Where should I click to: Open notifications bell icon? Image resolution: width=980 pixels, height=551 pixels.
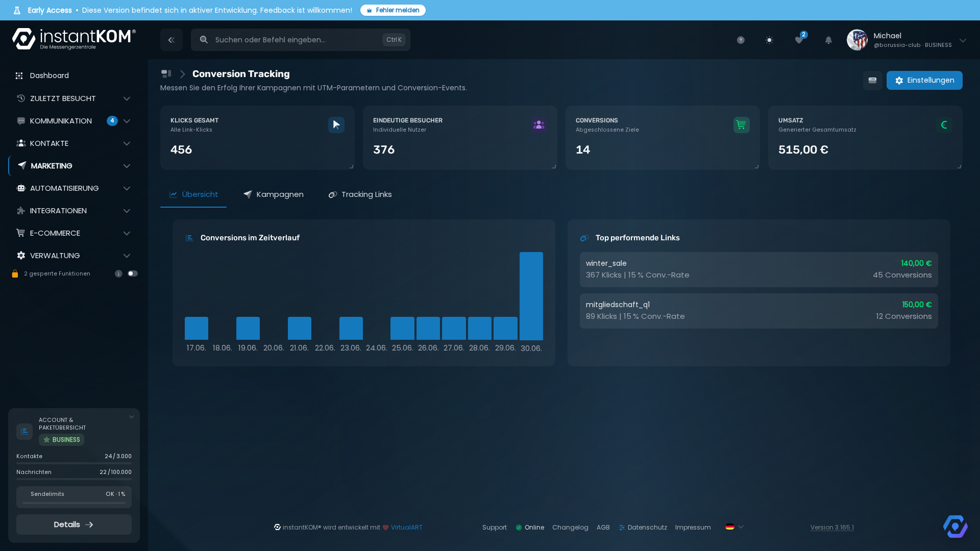(828, 40)
